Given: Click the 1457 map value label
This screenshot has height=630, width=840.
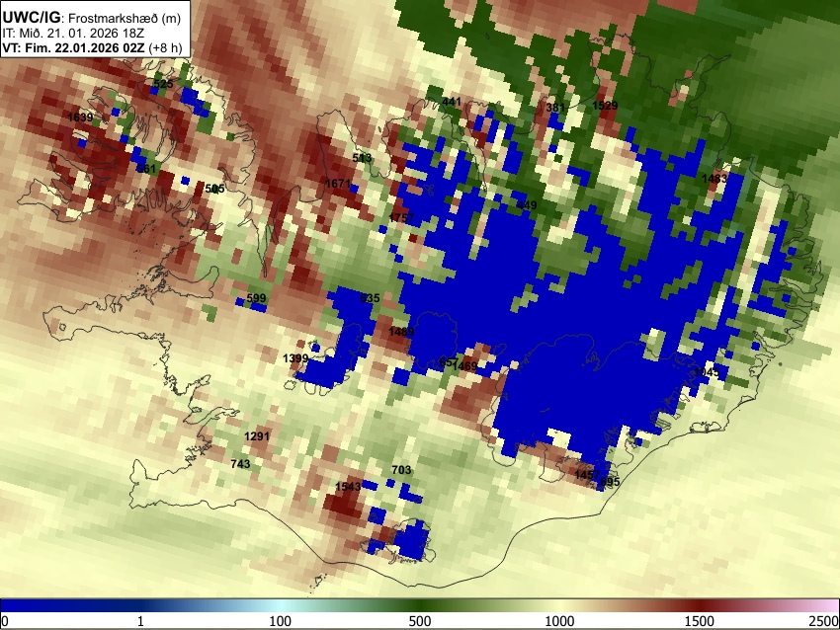Looking at the screenshot, I should (587, 475).
